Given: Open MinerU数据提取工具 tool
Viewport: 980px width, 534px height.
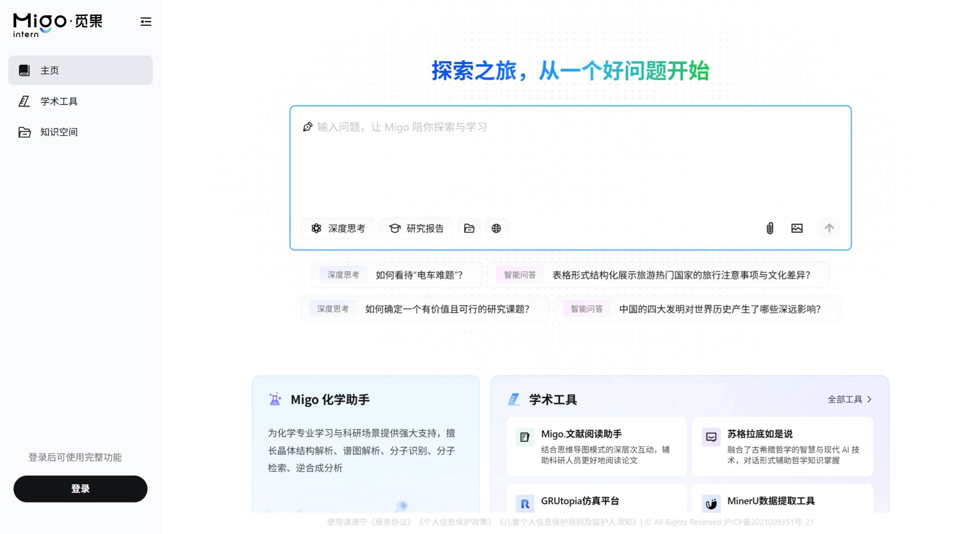Looking at the screenshot, I should pos(782,499).
